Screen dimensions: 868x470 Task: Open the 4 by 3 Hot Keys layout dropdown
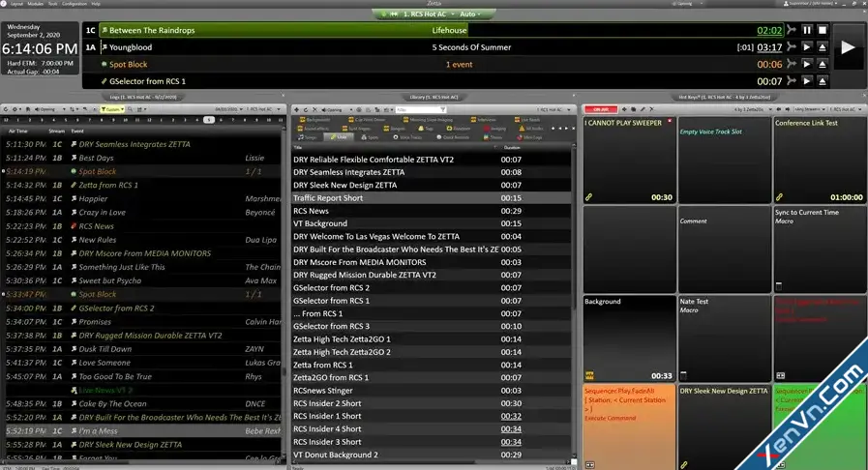point(754,109)
